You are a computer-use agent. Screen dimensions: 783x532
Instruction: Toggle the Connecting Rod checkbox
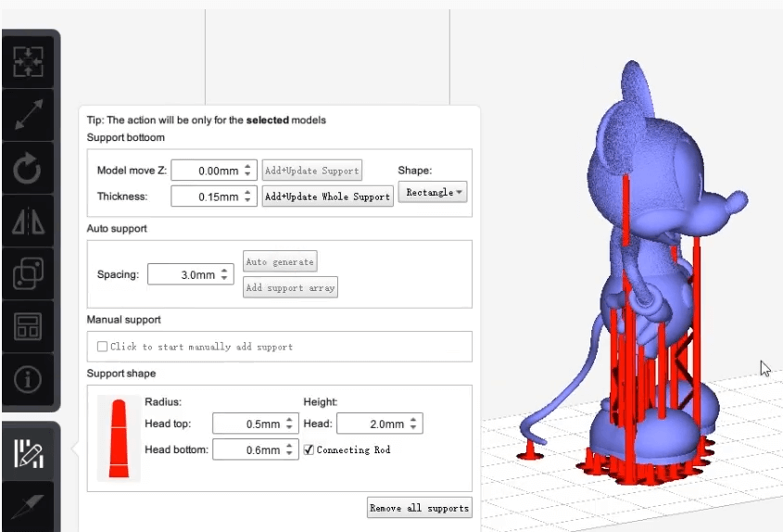(309, 450)
